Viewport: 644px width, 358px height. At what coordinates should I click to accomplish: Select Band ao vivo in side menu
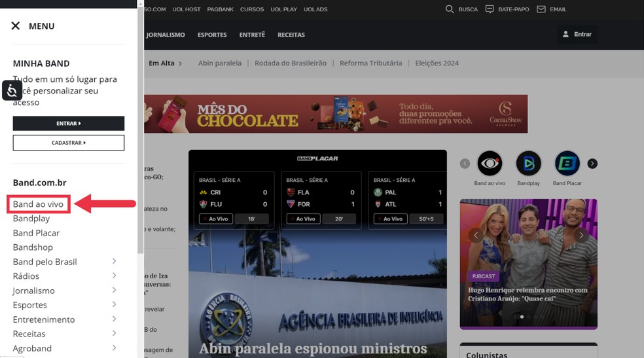(38, 204)
